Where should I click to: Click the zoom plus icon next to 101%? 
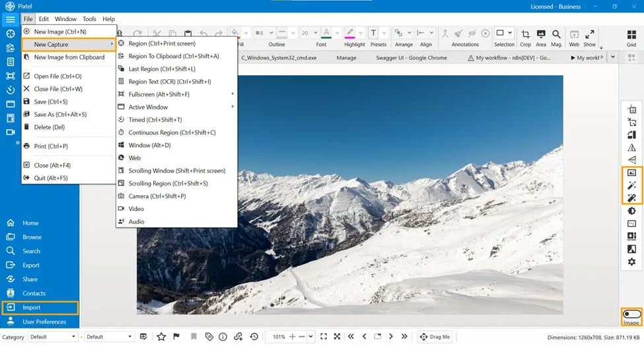292,337
